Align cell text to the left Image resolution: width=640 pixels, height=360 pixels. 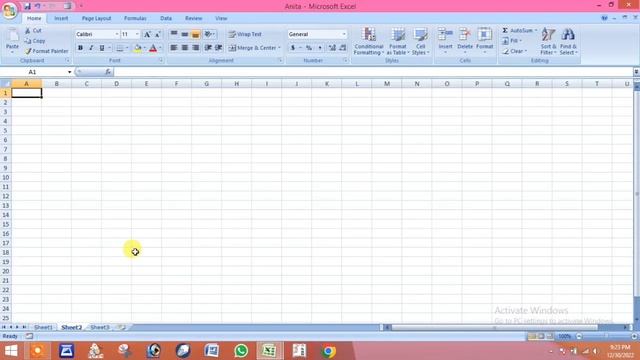(174, 48)
